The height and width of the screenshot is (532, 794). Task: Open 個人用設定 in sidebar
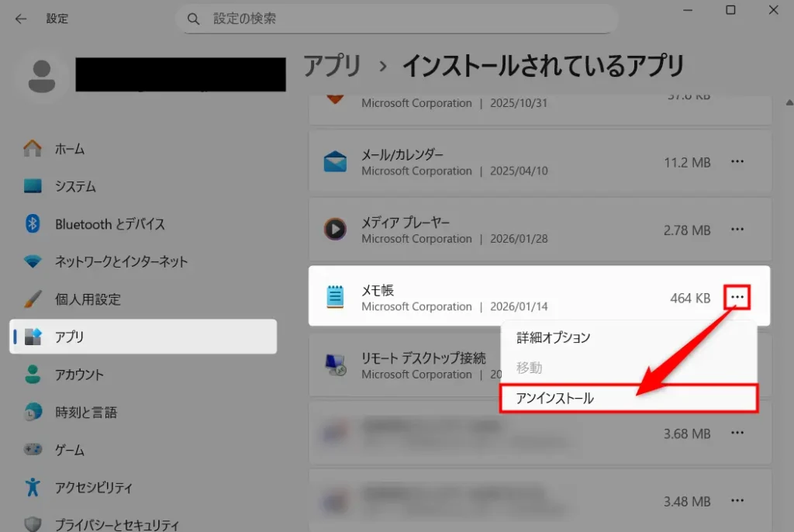coord(88,299)
